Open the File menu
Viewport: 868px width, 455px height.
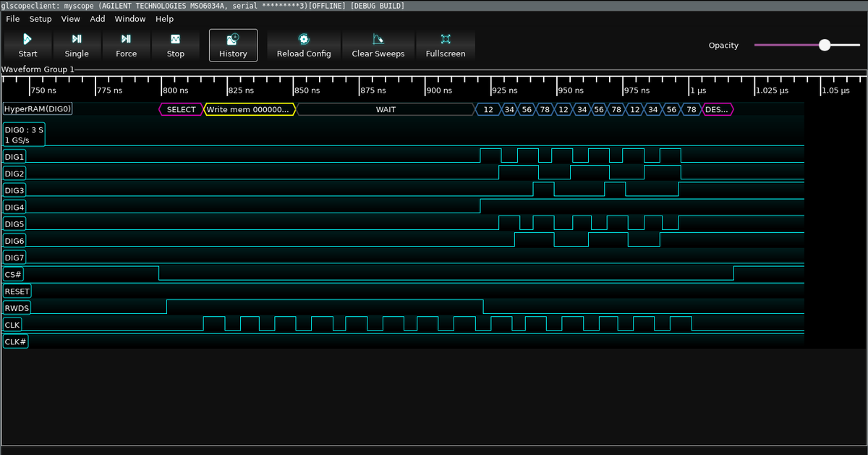tap(13, 19)
